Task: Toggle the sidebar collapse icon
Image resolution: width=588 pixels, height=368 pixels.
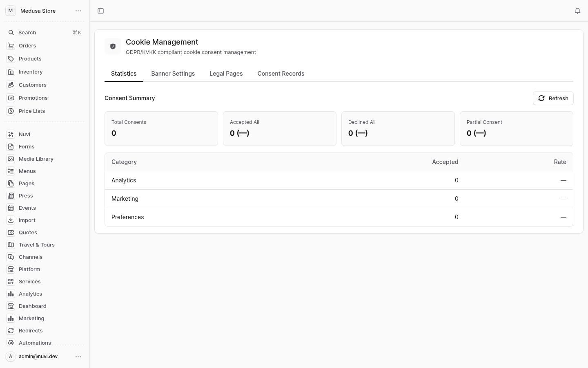Action: coord(100,11)
